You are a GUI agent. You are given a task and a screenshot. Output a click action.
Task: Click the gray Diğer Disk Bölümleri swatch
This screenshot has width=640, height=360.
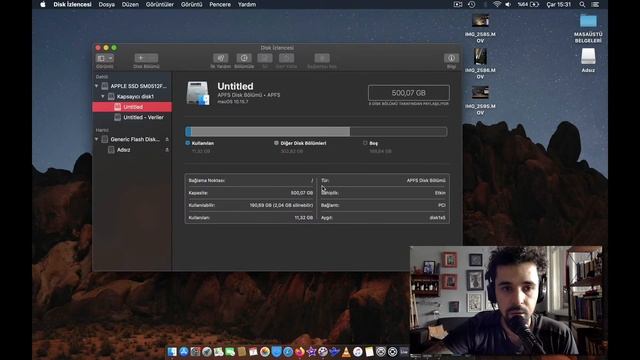(276, 143)
